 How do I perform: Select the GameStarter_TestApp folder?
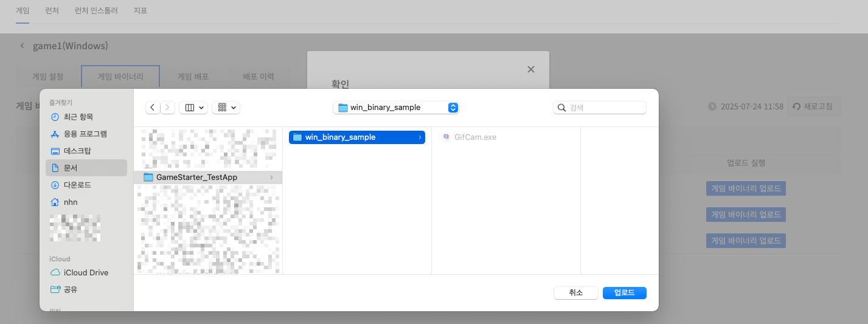196,178
